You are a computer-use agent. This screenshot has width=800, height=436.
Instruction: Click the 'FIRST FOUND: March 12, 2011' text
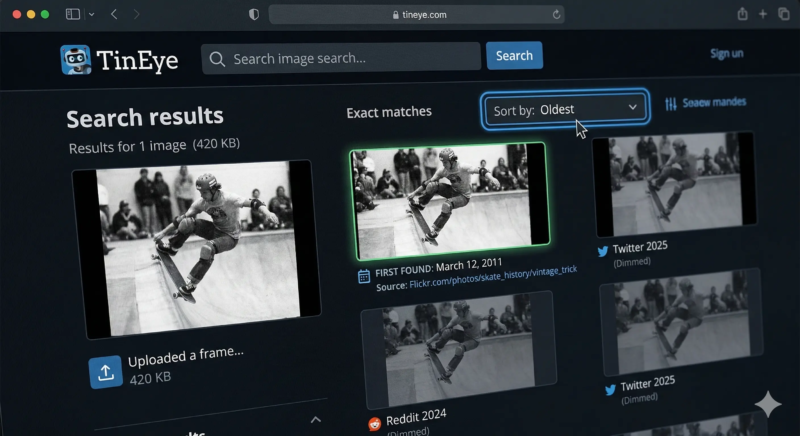(x=439, y=268)
